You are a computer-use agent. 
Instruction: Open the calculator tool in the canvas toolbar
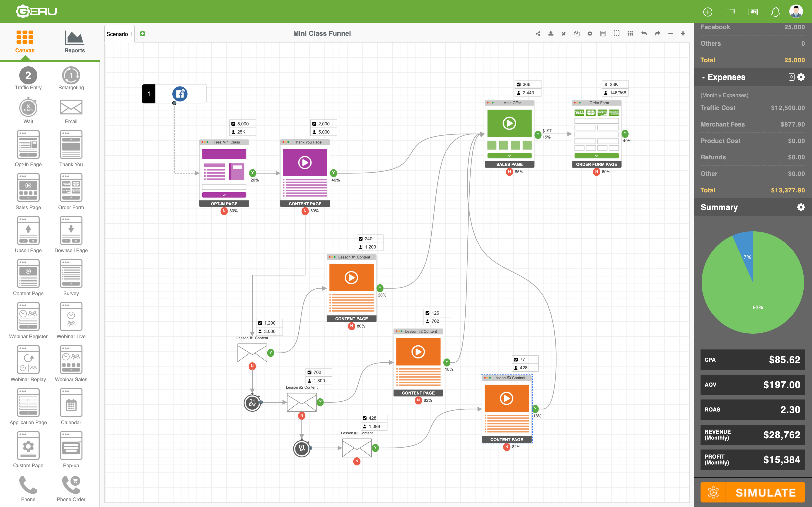point(603,33)
